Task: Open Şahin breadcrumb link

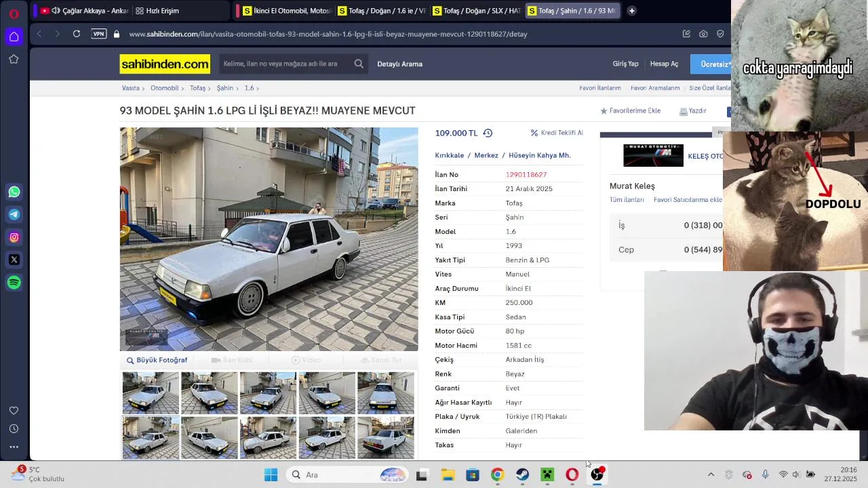Action: point(224,88)
